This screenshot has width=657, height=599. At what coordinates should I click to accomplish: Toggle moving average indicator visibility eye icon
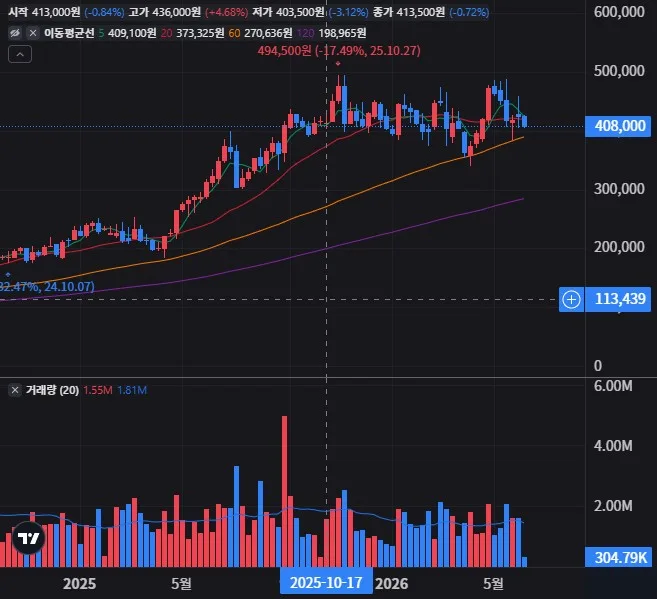[x=15, y=33]
